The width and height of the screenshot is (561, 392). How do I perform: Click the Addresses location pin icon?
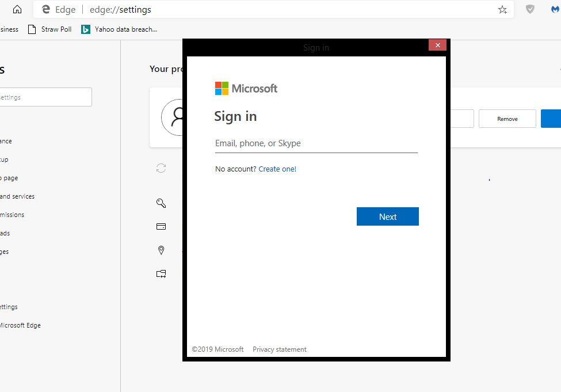pyautogui.click(x=161, y=250)
